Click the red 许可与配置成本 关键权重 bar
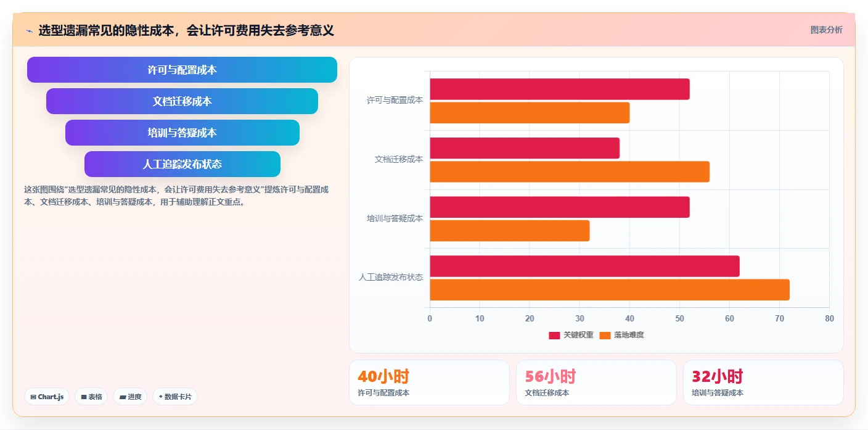Viewport: 868px width, 430px height. 560,89
